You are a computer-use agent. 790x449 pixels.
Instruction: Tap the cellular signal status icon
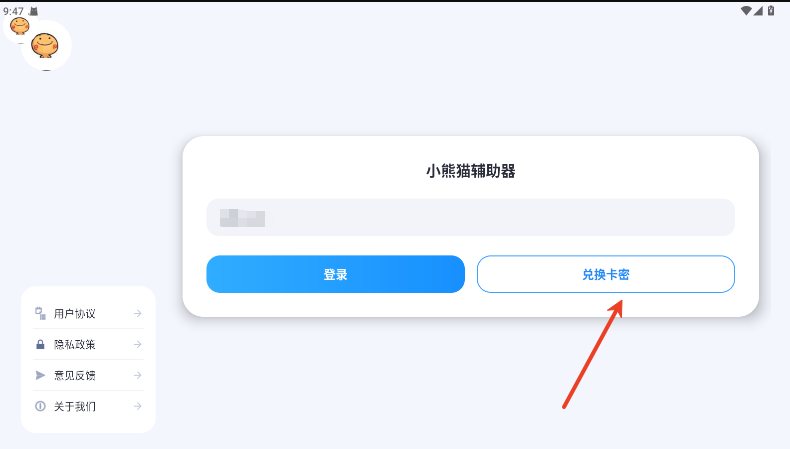(x=758, y=11)
